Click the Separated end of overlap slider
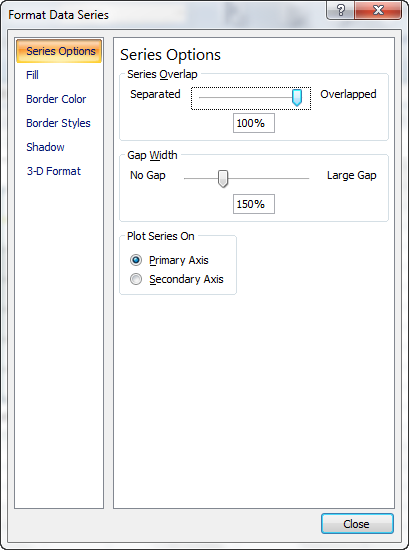409x550 pixels. (155, 94)
